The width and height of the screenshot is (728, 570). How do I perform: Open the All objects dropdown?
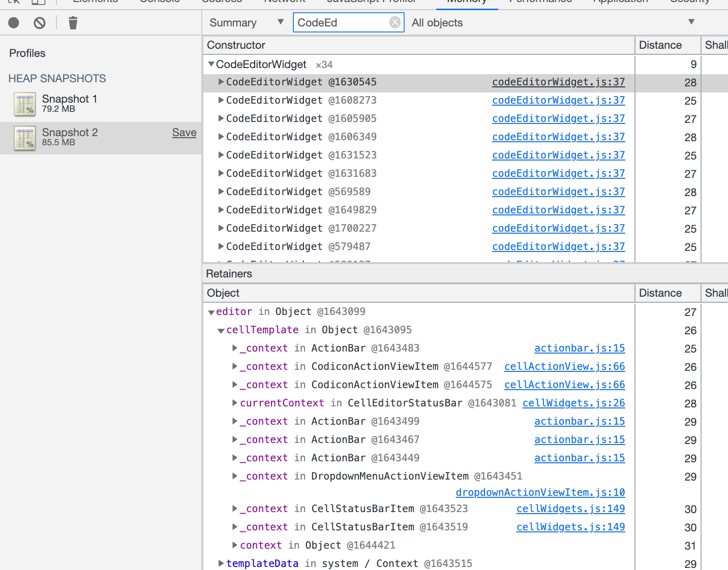tap(691, 22)
